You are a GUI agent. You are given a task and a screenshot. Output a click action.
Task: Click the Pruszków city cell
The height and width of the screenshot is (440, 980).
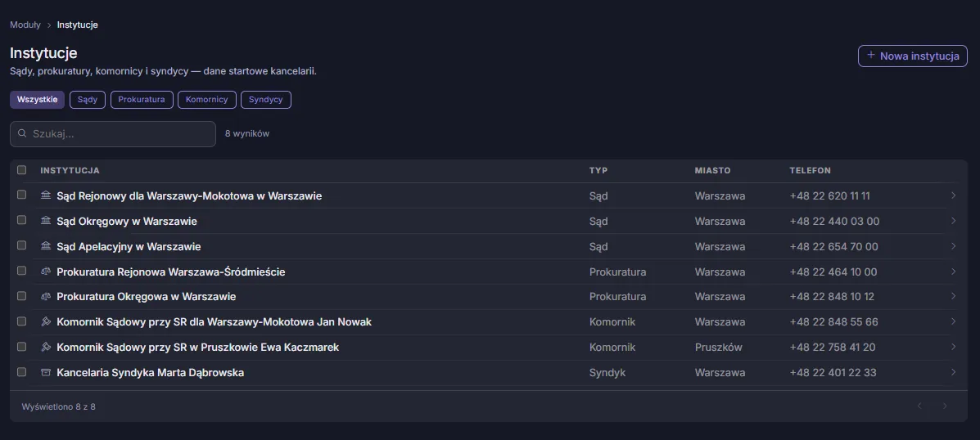pyautogui.click(x=719, y=347)
